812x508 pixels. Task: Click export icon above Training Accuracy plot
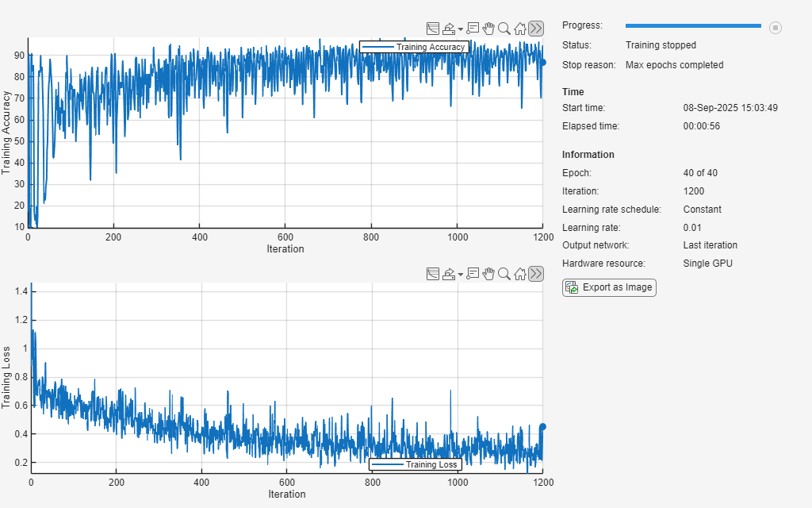tap(449, 29)
